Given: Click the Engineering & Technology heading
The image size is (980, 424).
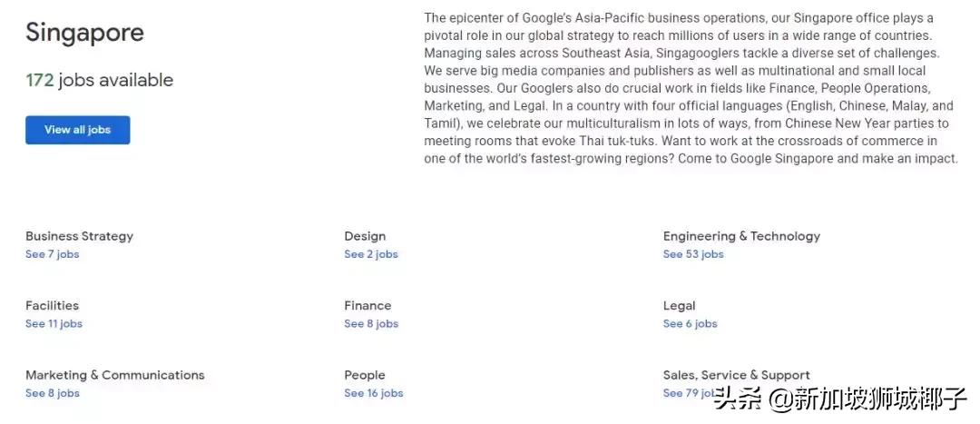Looking at the screenshot, I should [x=741, y=236].
